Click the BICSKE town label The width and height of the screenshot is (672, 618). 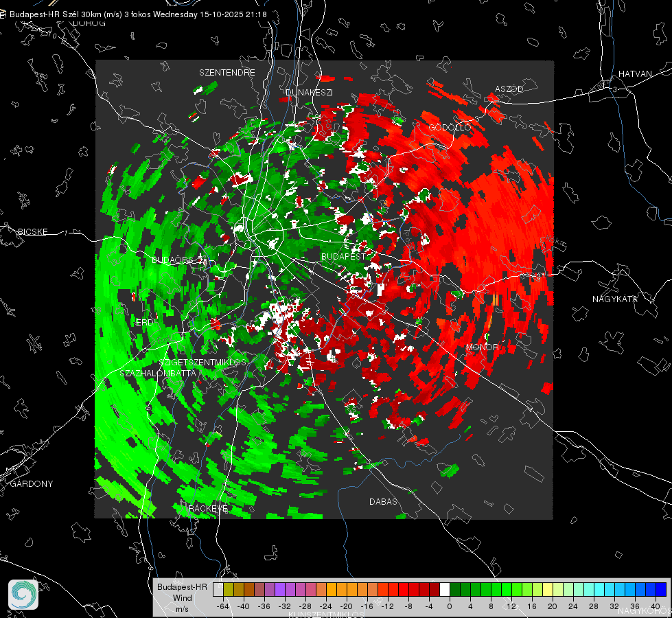[33, 231]
